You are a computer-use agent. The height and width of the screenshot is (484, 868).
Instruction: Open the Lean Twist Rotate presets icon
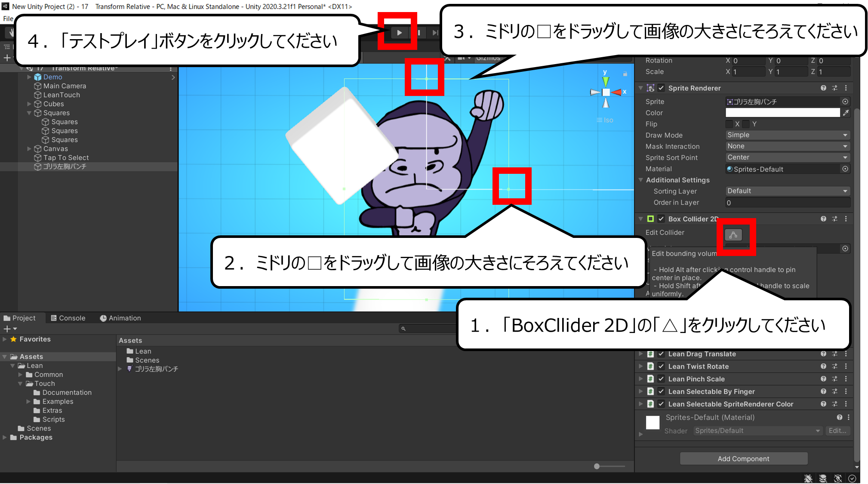point(834,366)
